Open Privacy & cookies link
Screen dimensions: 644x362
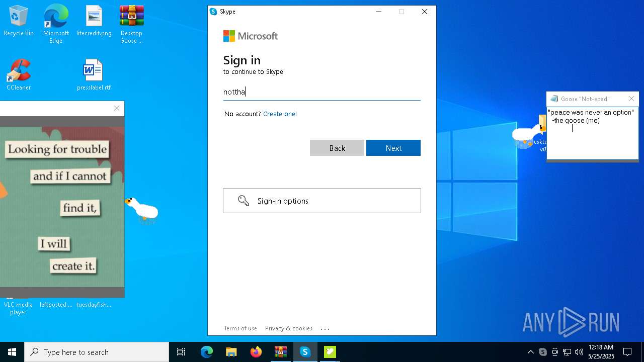[x=289, y=328]
